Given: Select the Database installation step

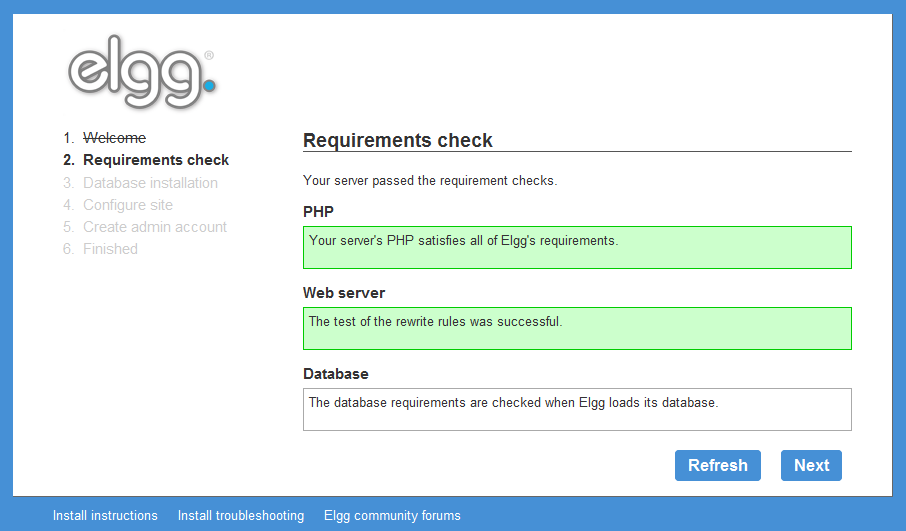Looking at the screenshot, I should point(150,183).
